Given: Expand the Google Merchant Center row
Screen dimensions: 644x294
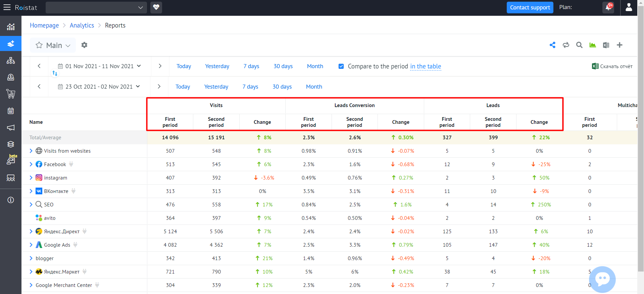Looking at the screenshot, I should point(31,285).
